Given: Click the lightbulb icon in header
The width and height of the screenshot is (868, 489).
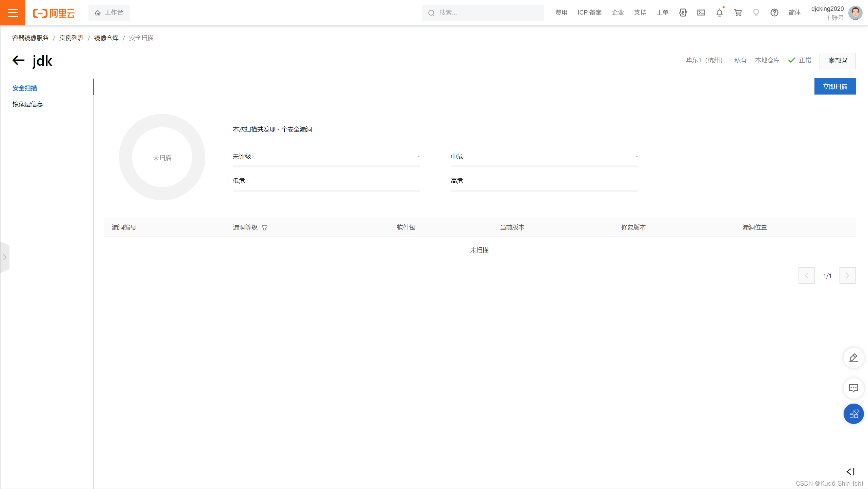Looking at the screenshot, I should point(756,13).
